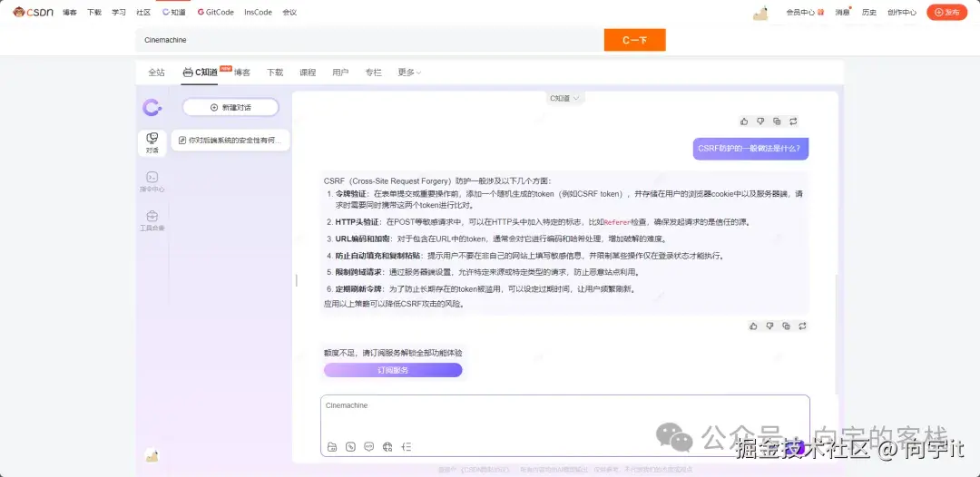Switch to the 用户 search tab
Image resolution: width=980 pixels, height=477 pixels.
pyautogui.click(x=340, y=73)
